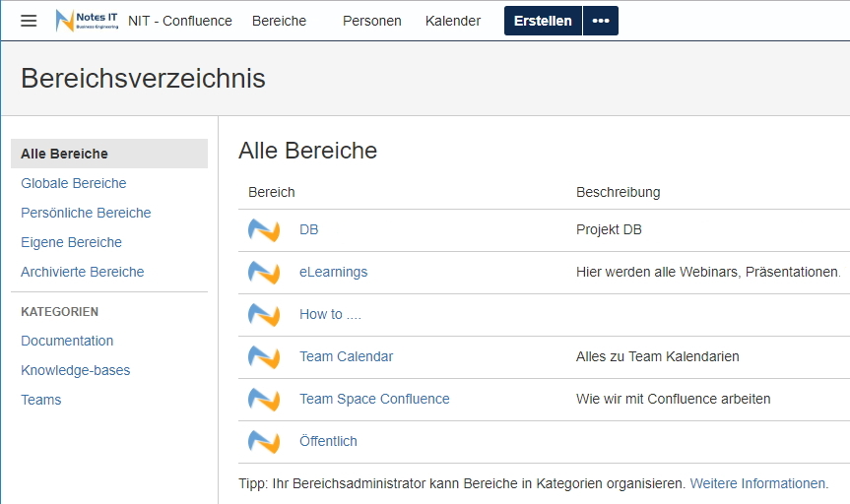Click the Öffentlich space logo icon
The image size is (850, 504).
click(x=264, y=441)
